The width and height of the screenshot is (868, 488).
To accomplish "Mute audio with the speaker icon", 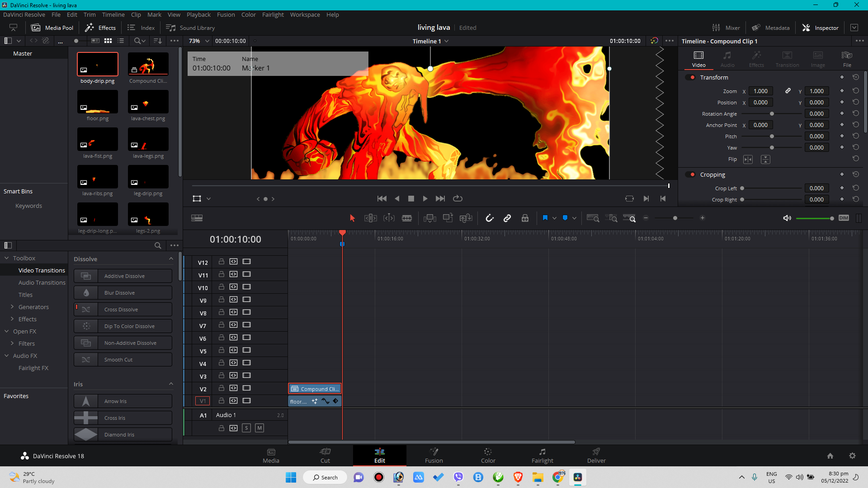I will (x=787, y=218).
